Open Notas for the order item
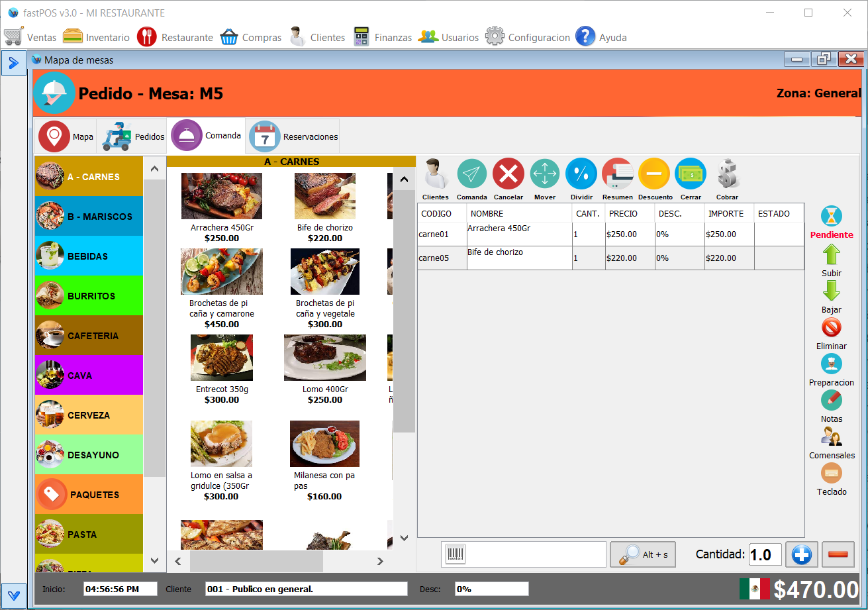 pos(831,401)
